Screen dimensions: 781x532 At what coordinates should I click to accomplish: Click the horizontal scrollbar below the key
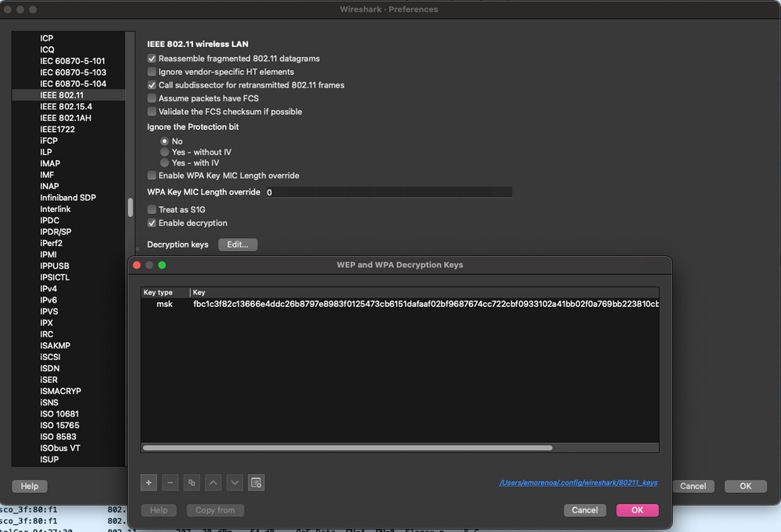(x=352, y=448)
